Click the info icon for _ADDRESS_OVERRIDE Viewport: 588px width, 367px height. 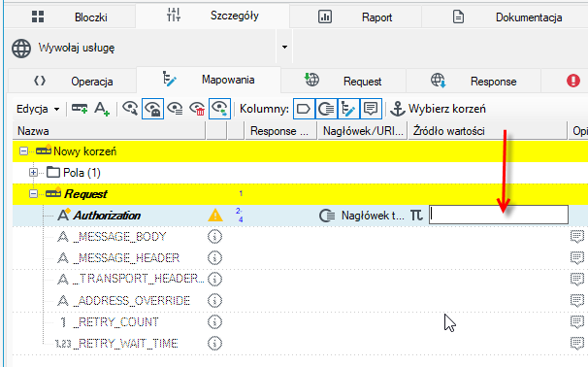tap(214, 301)
